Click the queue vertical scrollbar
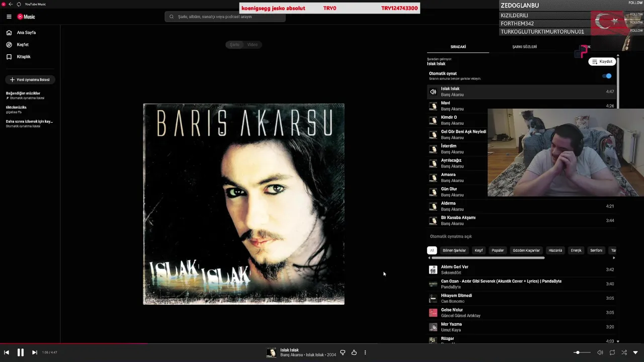The image size is (644, 362). coord(618,83)
